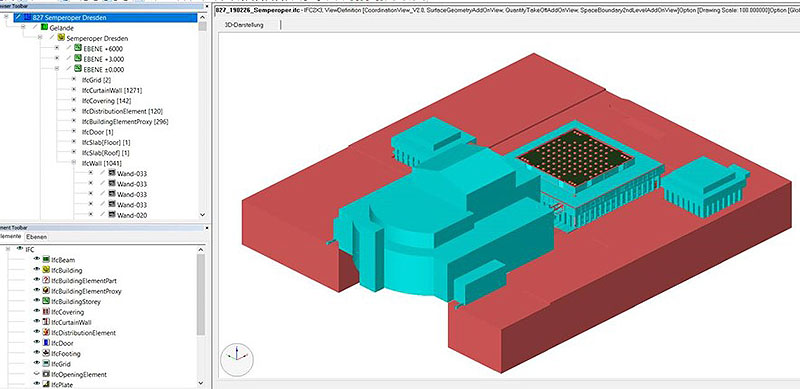Select the IfcDistributionElement [120] row

point(122,111)
